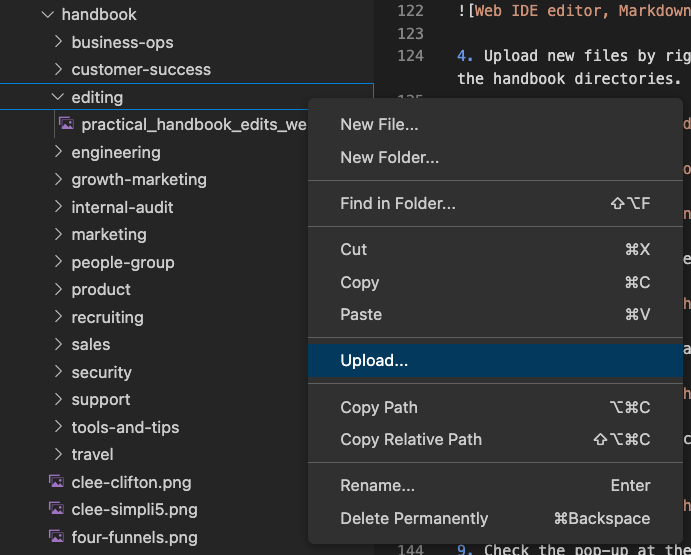
Task: Expand the product folder chevron
Action: (58, 289)
